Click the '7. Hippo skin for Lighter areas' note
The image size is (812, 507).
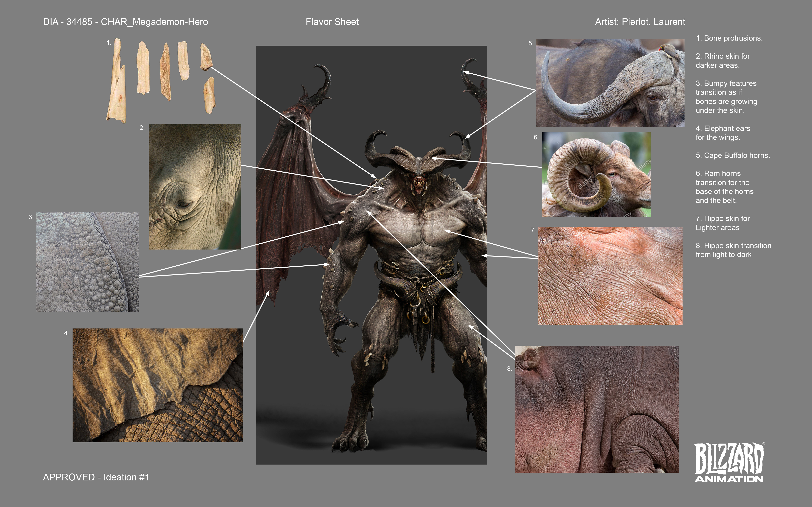[x=723, y=223]
